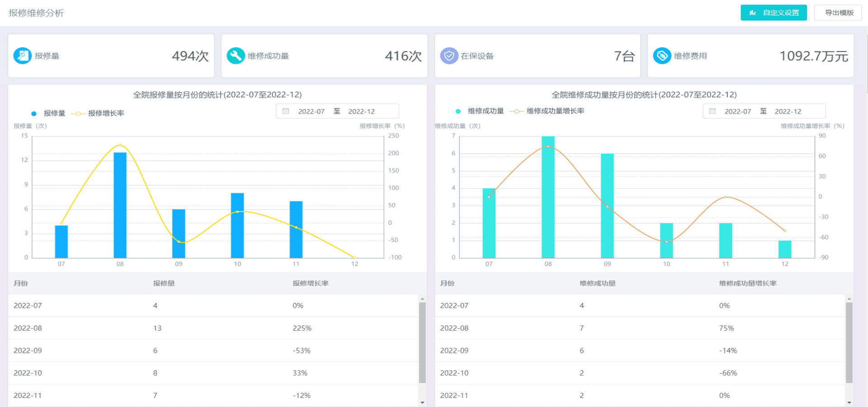
Task: Click the left table scroll-down arrow
Action: 422,402
